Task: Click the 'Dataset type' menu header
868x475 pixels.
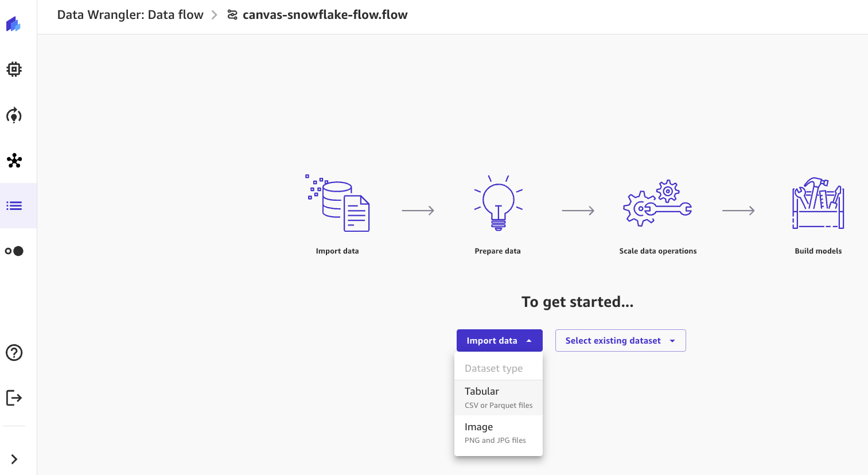Action: pos(493,368)
